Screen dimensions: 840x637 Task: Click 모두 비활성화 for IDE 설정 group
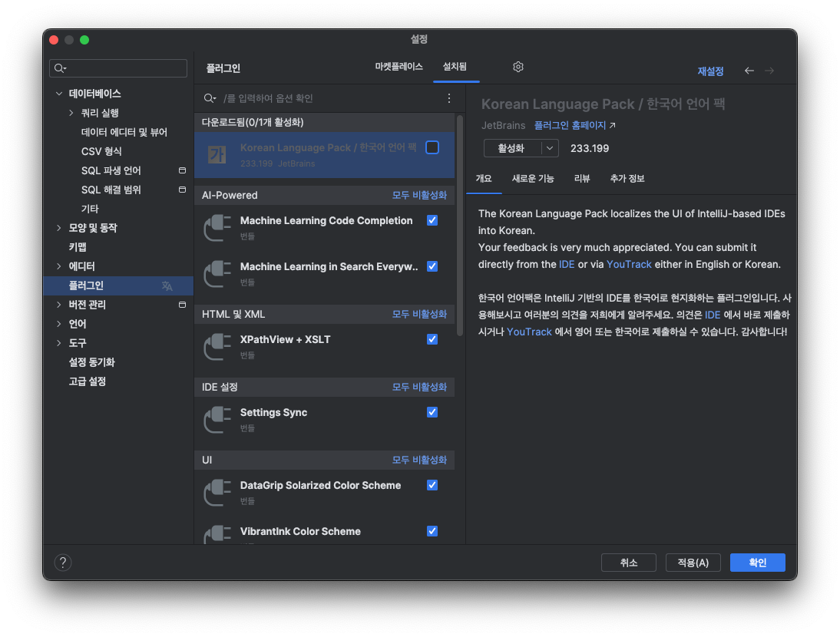[x=419, y=387]
